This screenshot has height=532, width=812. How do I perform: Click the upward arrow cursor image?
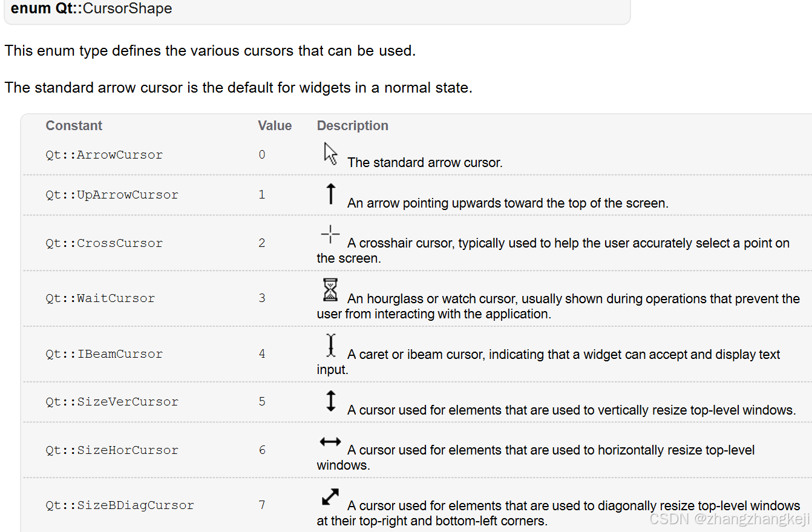[x=330, y=194]
